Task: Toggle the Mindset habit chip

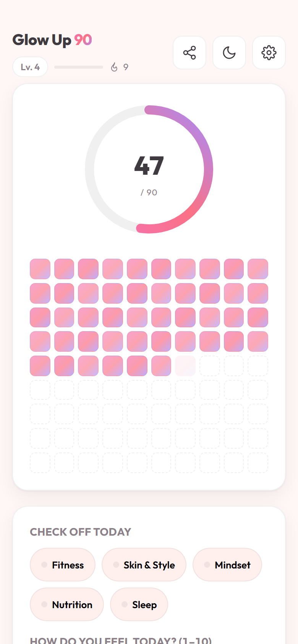Action: (x=227, y=565)
